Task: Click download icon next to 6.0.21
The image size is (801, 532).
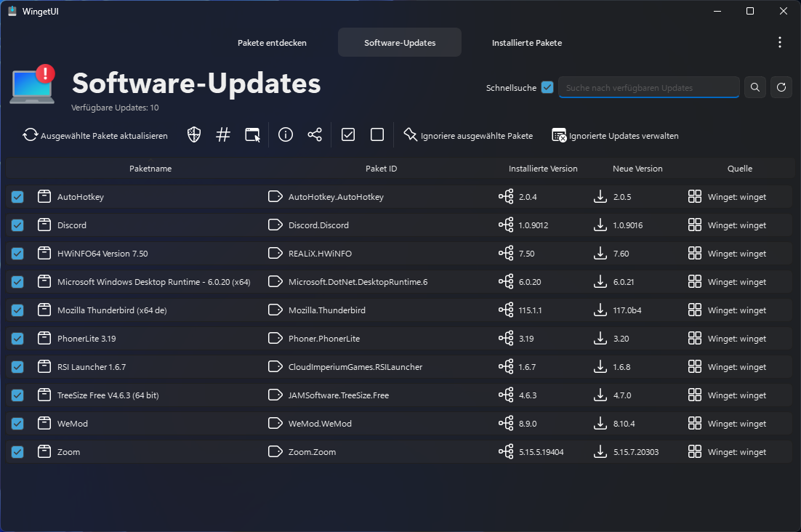Action: coord(600,282)
